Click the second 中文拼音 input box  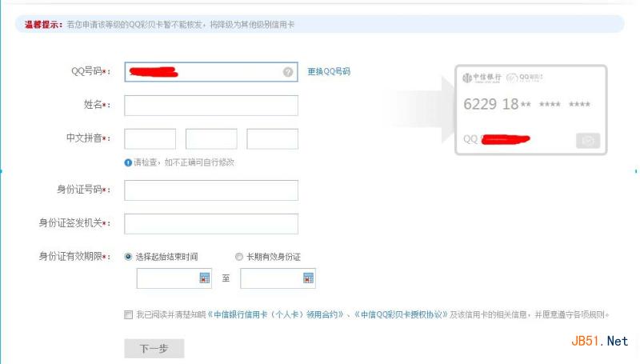coord(211,138)
